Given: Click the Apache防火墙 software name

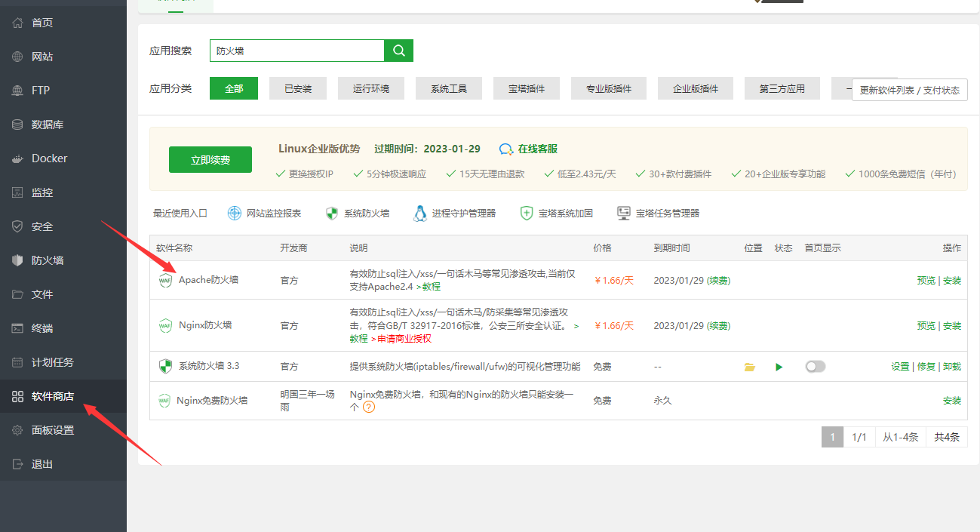Looking at the screenshot, I should [208, 279].
